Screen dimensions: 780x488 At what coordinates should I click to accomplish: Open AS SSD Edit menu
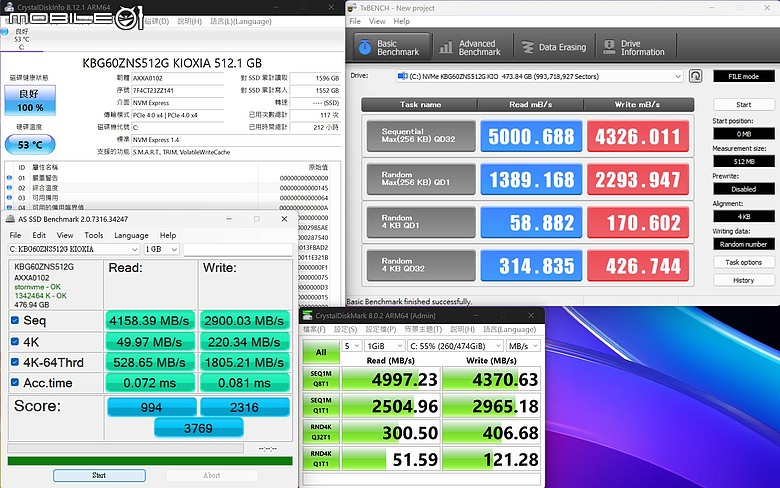39,235
